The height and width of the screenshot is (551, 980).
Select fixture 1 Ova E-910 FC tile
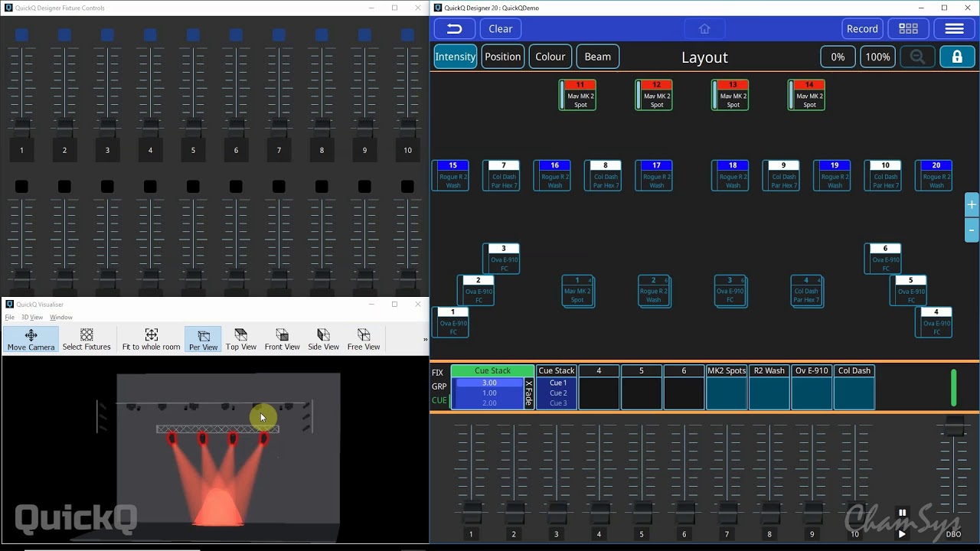pyautogui.click(x=451, y=322)
